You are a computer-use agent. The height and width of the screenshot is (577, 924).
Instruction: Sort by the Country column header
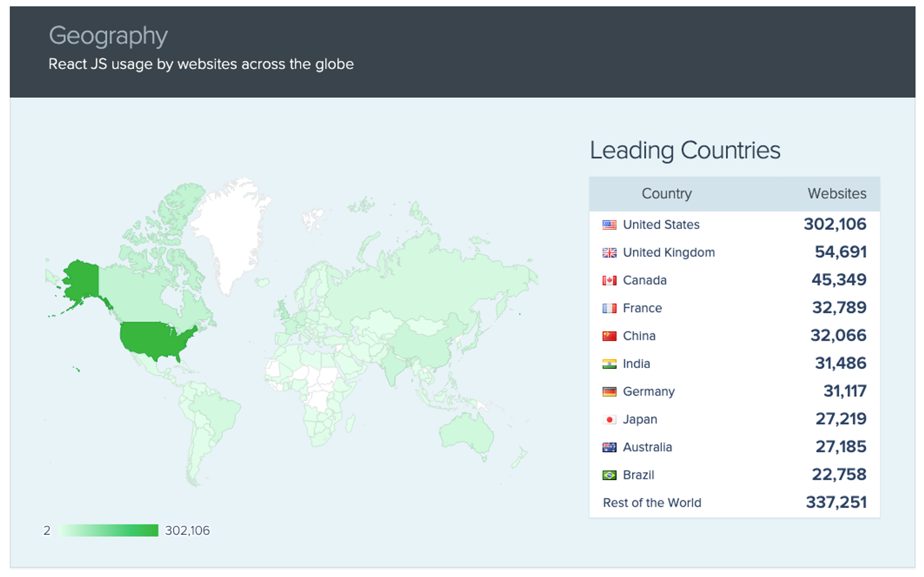click(666, 194)
